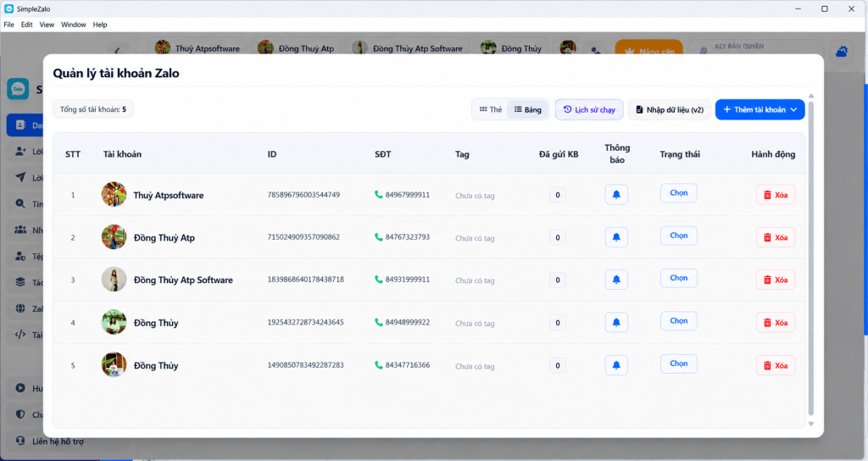
Task: Click Chưa có tag in Đồng Thuỳ Atp row
Action: point(475,238)
